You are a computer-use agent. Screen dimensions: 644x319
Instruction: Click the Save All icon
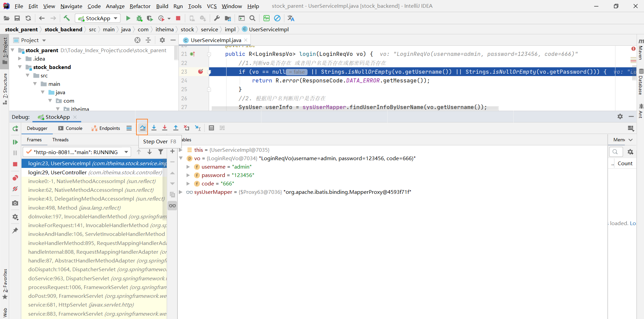click(x=17, y=18)
